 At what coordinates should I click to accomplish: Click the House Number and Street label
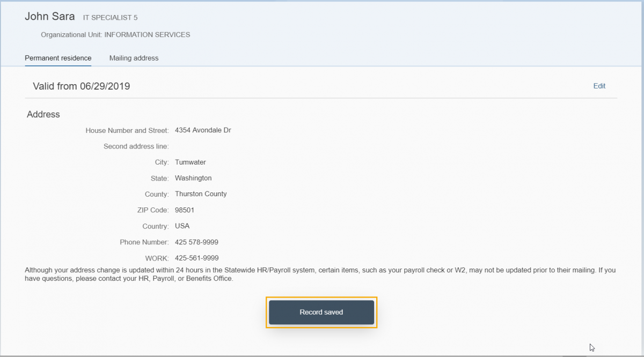point(127,130)
